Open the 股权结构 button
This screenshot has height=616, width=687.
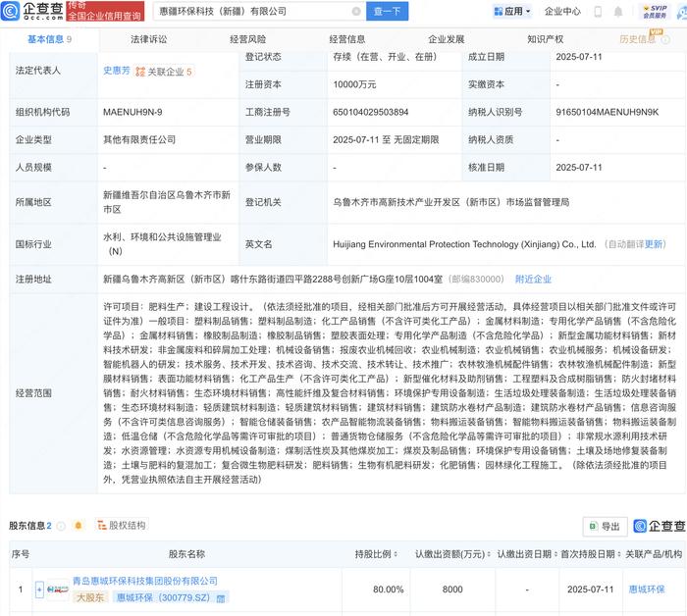point(122,526)
